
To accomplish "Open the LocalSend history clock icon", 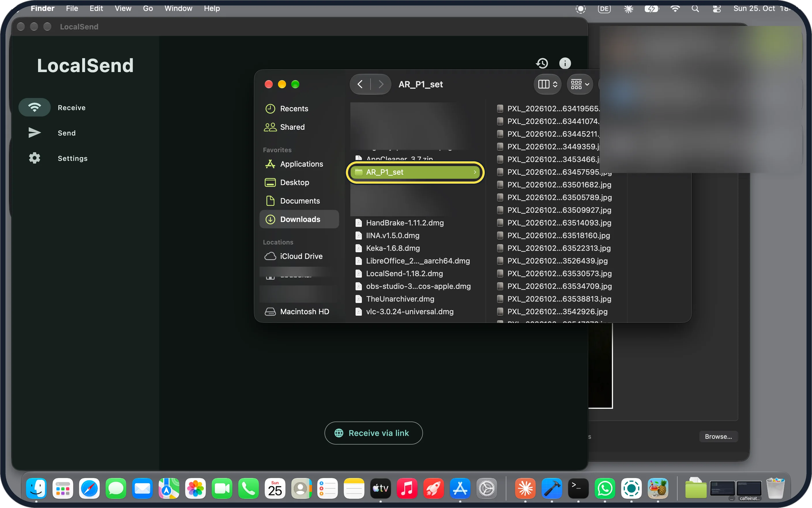I will [542, 63].
